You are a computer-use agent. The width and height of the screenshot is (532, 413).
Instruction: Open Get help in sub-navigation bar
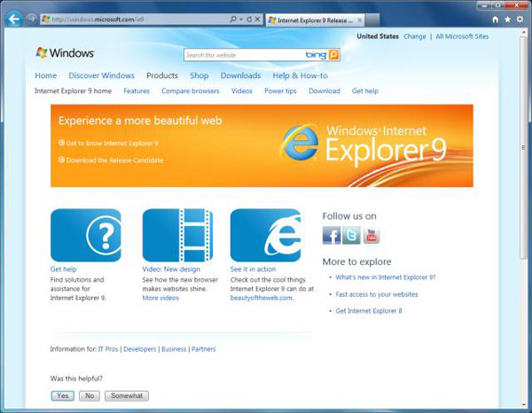365,91
